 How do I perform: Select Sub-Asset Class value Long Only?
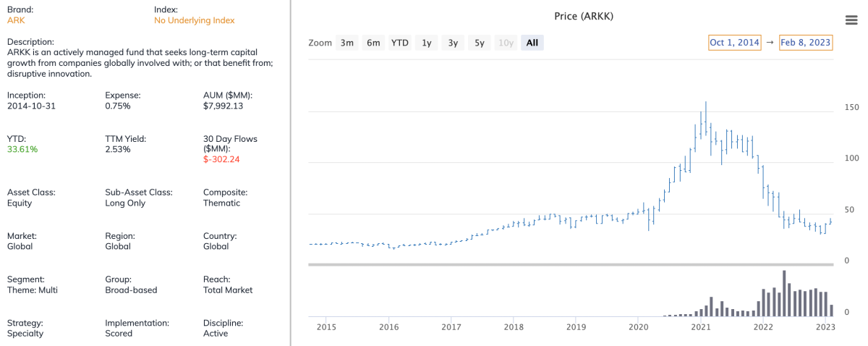tap(125, 203)
